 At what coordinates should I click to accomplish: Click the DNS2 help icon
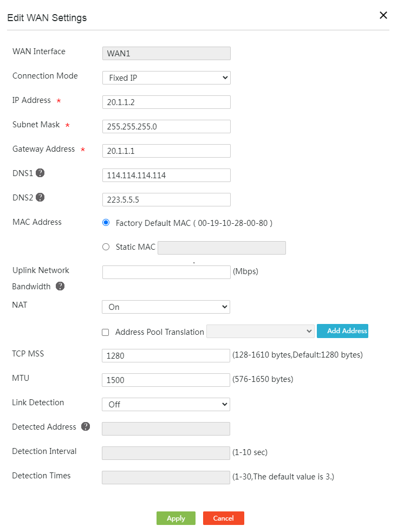click(x=40, y=197)
